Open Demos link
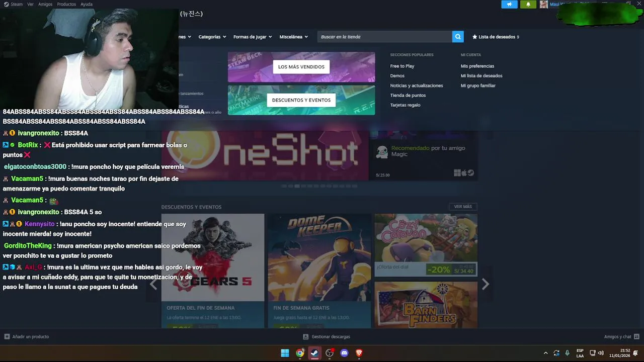 tap(397, 76)
